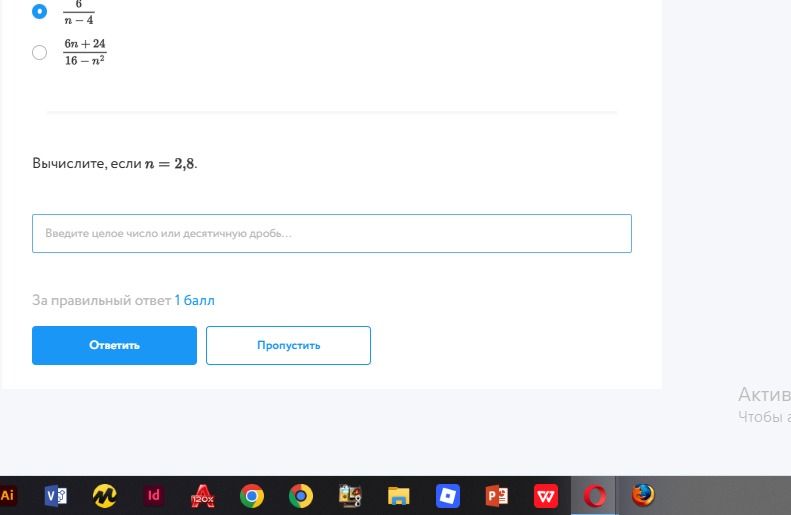
Task: Select the 6n+24 over 16−n² option
Action: pos(39,52)
